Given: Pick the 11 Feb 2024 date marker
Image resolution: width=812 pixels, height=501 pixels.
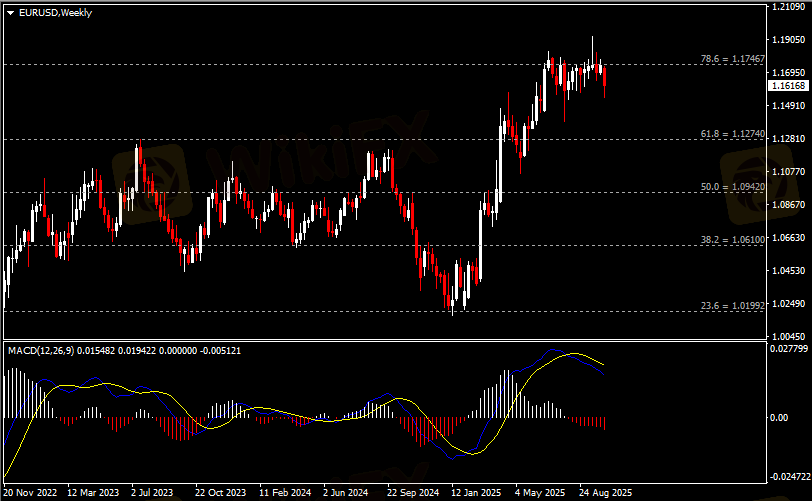Looking at the screenshot, I should pos(284,493).
